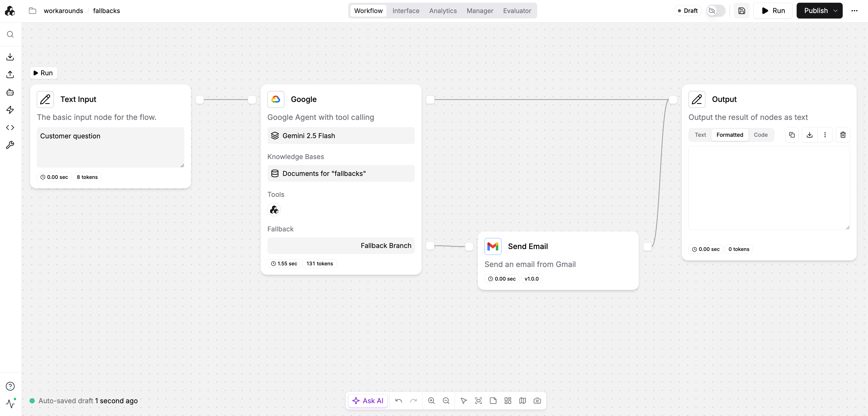Open the Gemini 2.5 Flash model selector
This screenshot has height=416, width=868.
point(341,136)
